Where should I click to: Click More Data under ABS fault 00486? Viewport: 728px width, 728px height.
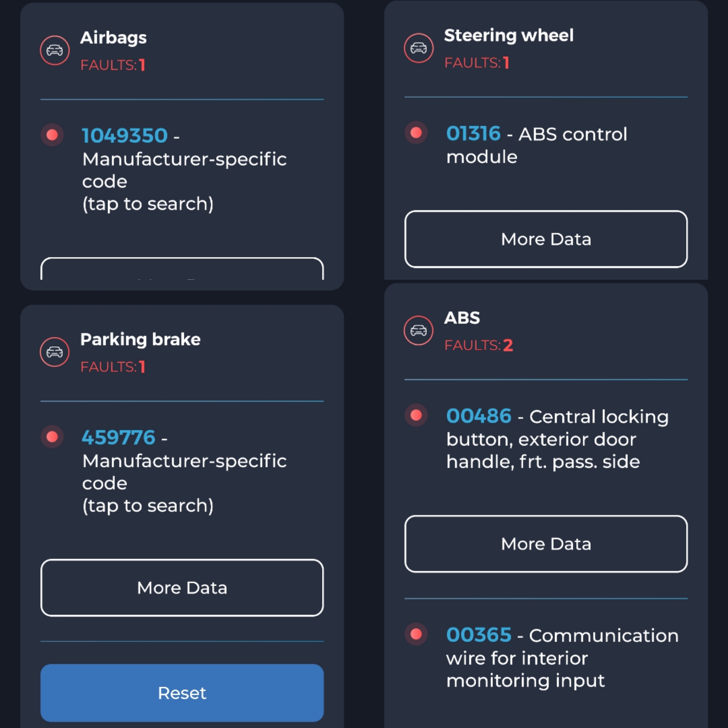coord(546,544)
